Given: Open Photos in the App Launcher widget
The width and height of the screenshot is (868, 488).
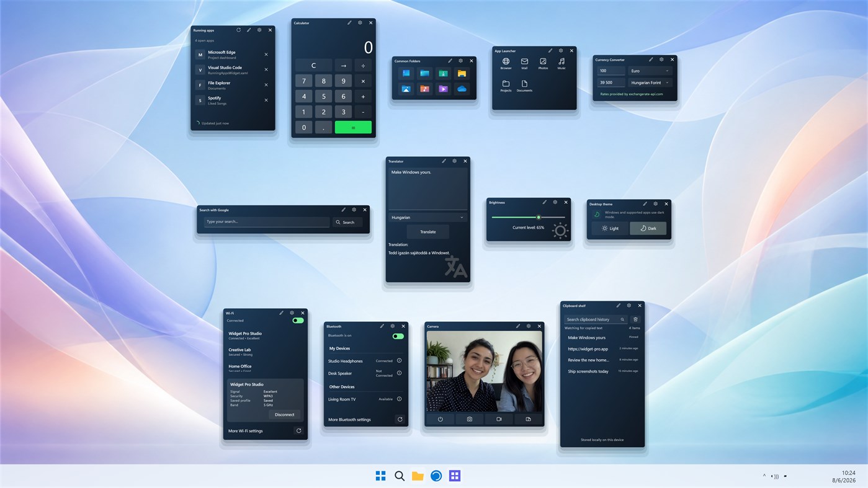Looking at the screenshot, I should (543, 63).
